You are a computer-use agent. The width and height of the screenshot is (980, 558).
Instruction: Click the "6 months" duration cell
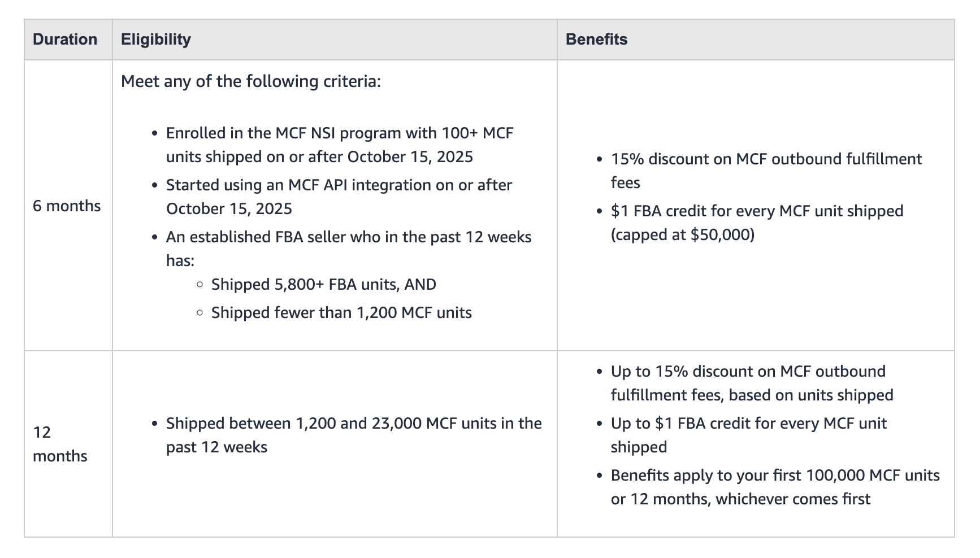pos(67,206)
